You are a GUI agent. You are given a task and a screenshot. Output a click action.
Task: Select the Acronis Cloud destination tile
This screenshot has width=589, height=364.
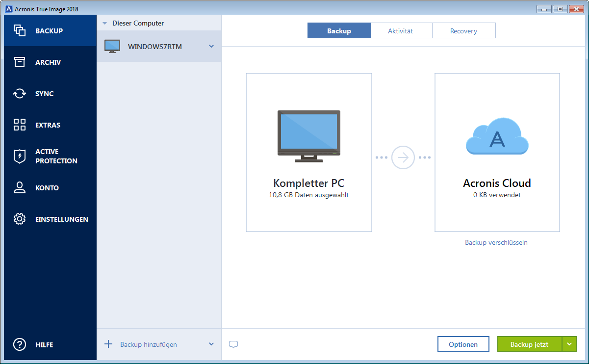point(497,153)
